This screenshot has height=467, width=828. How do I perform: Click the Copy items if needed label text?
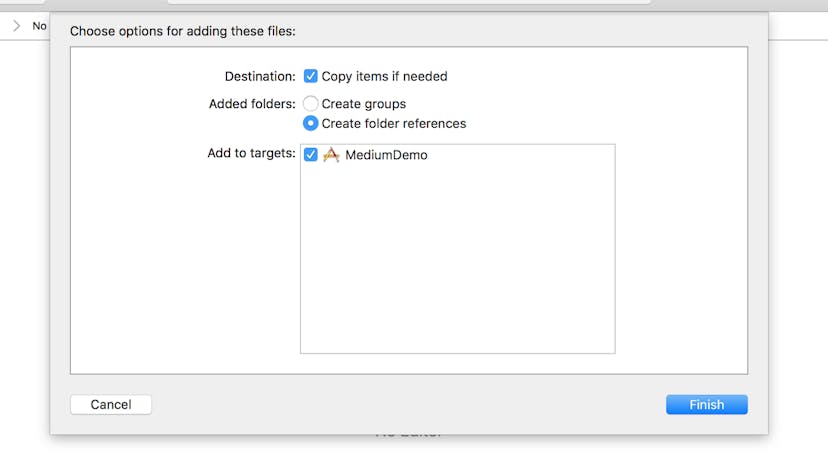click(384, 77)
